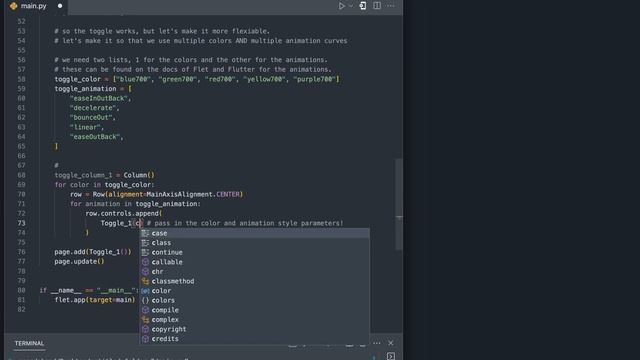Click the function icon beside 'chr'
640x360 pixels.
[145, 271]
